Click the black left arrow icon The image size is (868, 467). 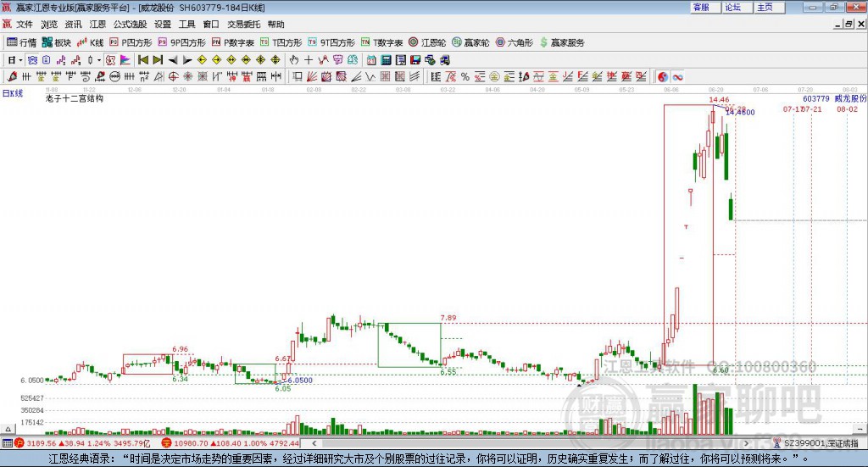tap(173, 60)
